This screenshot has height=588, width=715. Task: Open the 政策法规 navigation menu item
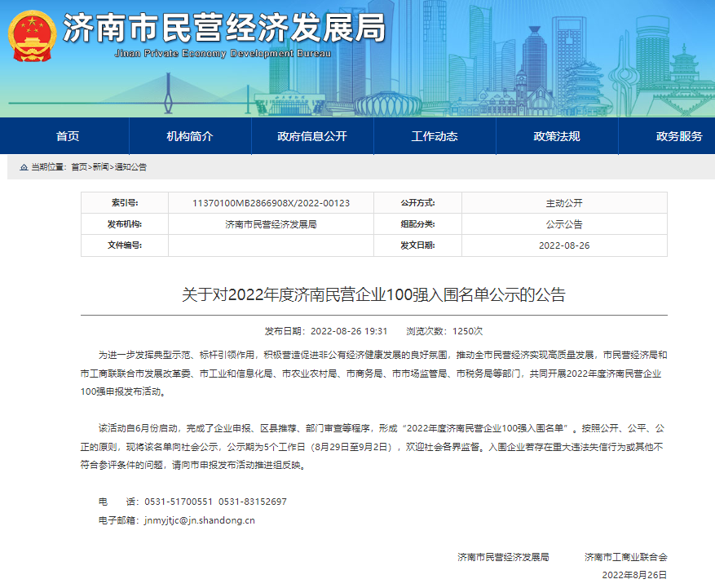[556, 136]
